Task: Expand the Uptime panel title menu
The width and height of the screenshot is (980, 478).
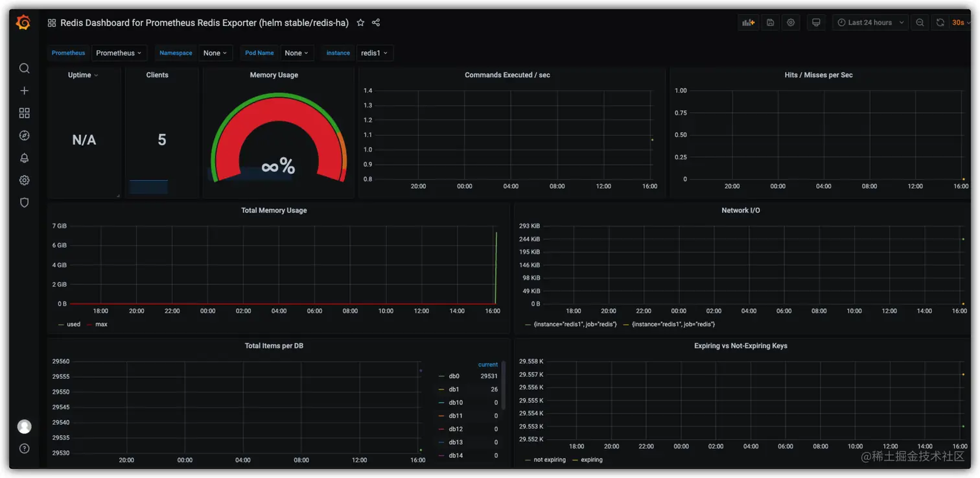Action: point(83,75)
